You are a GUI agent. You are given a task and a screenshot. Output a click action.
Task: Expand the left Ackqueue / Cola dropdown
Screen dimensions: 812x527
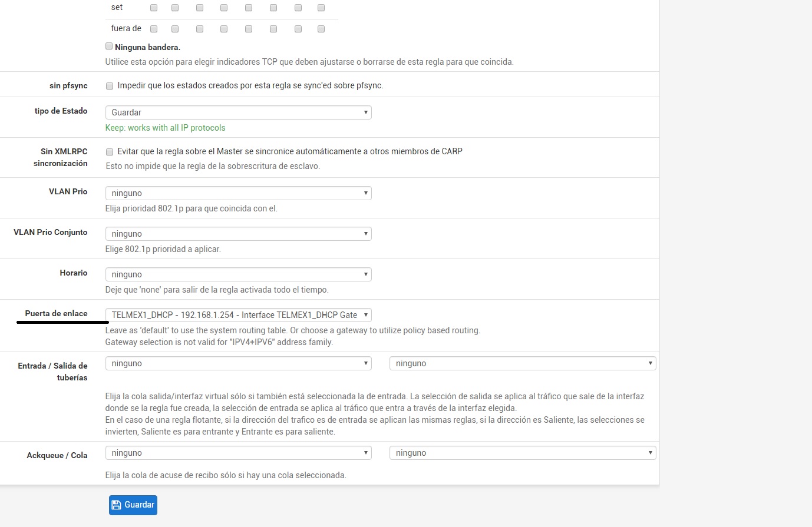[238, 453]
